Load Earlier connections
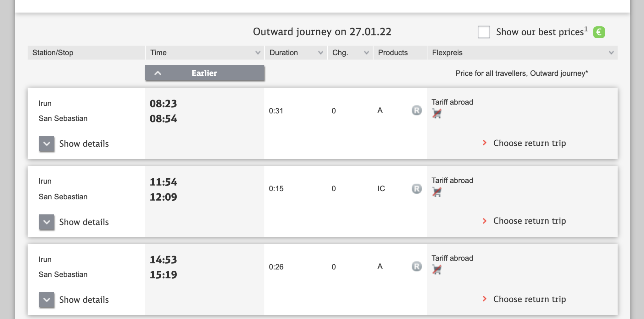 205,73
